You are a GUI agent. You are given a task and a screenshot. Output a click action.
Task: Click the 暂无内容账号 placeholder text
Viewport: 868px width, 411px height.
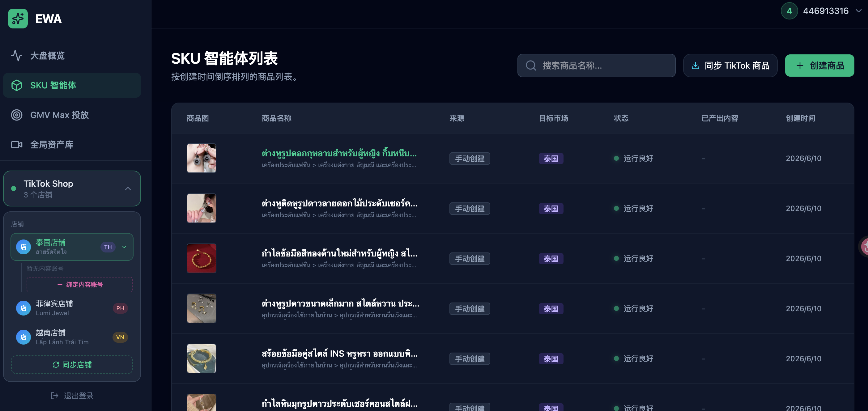pos(45,268)
